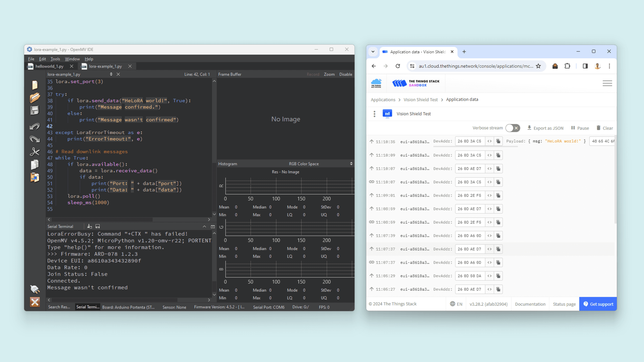Switch to the helloworld_1.py tab
Image resolution: width=644 pixels, height=362 pixels.
point(49,66)
